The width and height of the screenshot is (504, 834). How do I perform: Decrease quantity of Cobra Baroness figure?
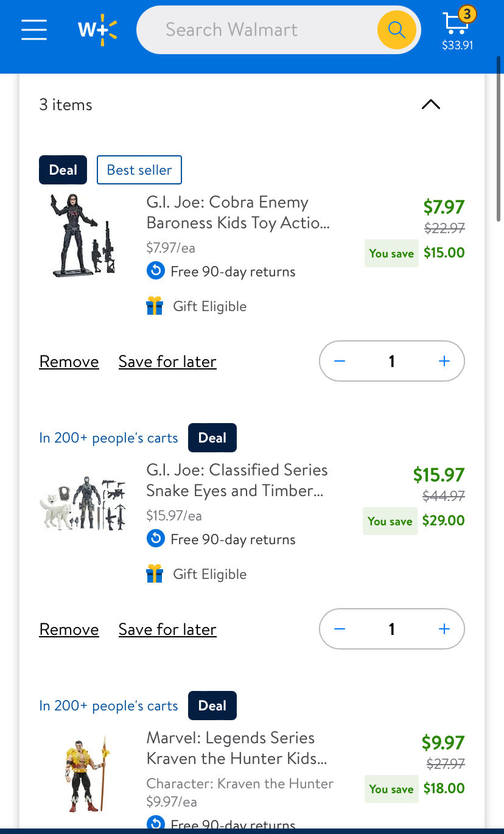click(340, 362)
